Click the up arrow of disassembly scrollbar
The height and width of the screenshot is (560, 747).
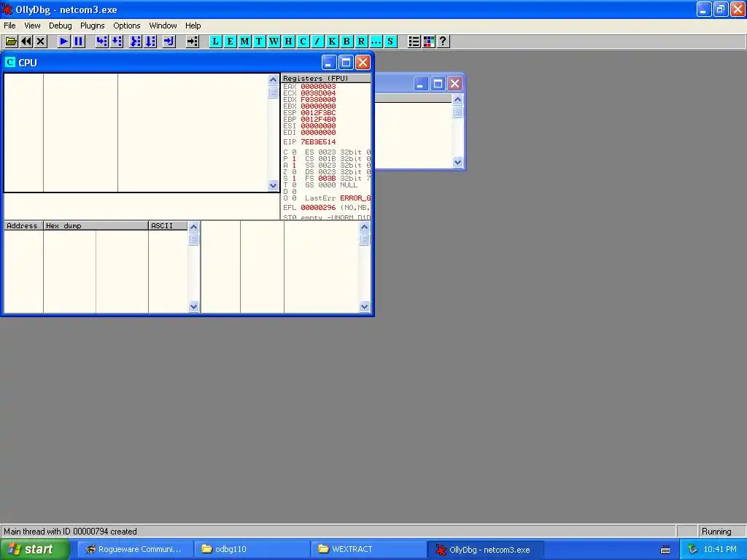point(273,79)
